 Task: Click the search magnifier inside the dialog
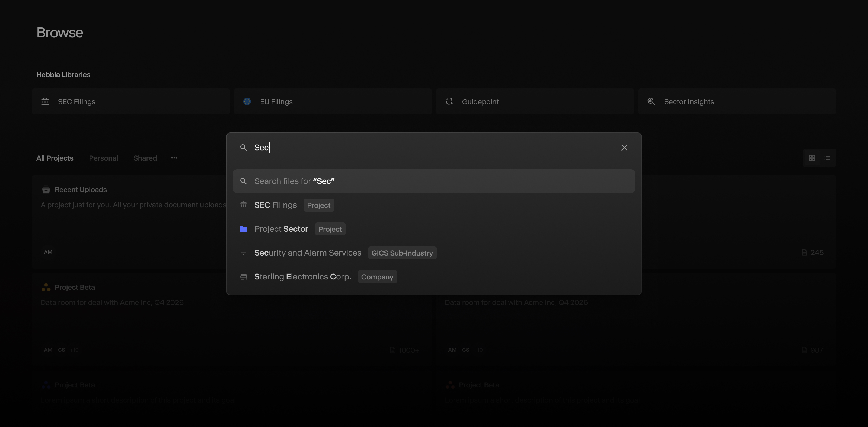243,147
